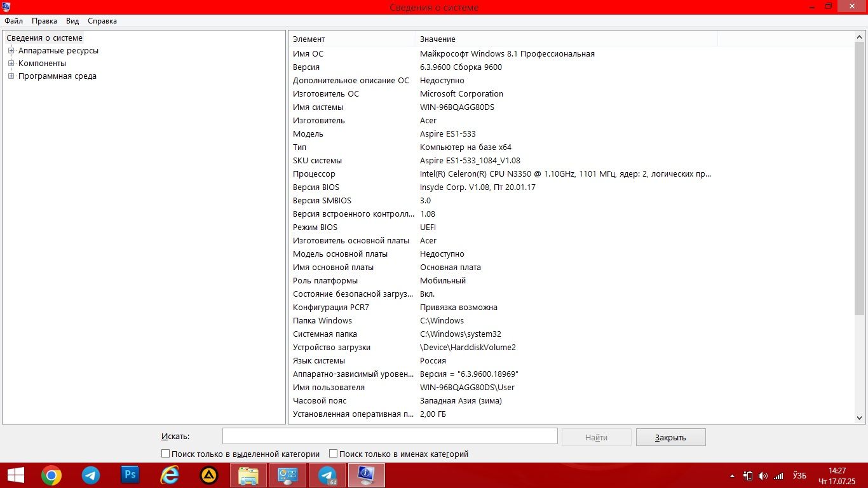
Task: Click the Найти button
Action: click(x=597, y=437)
